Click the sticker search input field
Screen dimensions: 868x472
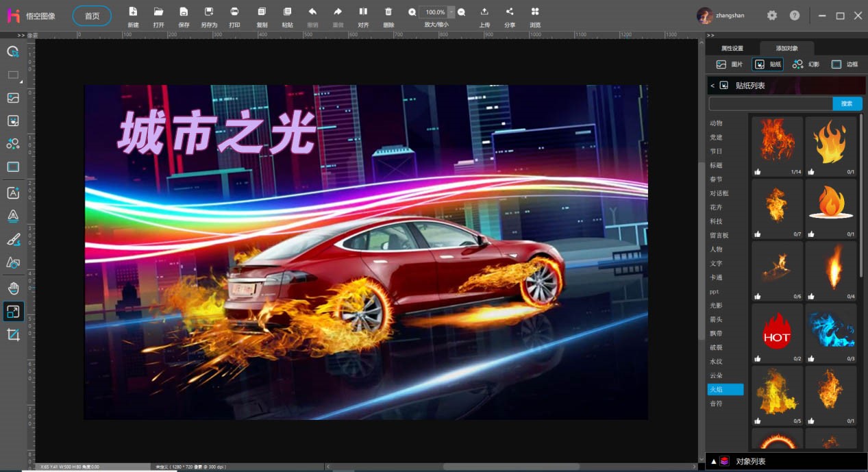click(770, 103)
